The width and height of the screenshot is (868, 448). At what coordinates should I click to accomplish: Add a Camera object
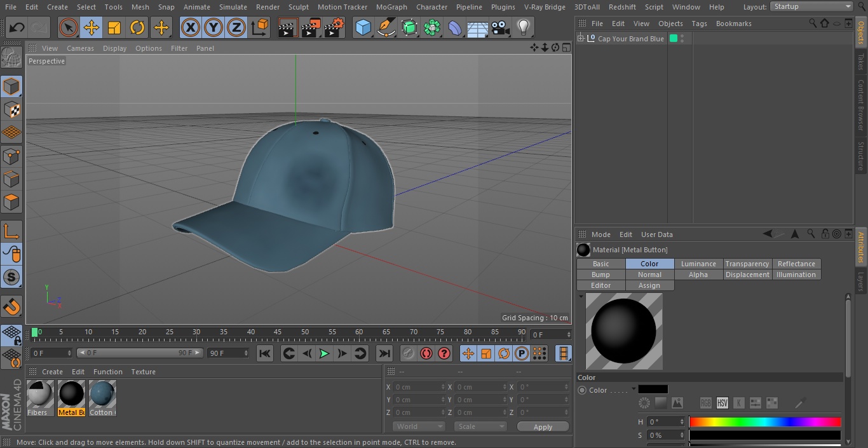501,28
